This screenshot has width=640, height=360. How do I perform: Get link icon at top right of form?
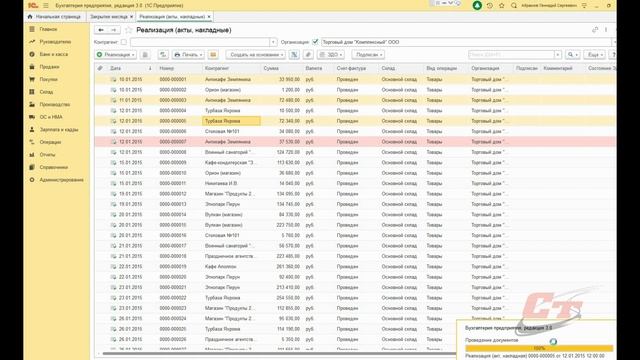click(595, 30)
